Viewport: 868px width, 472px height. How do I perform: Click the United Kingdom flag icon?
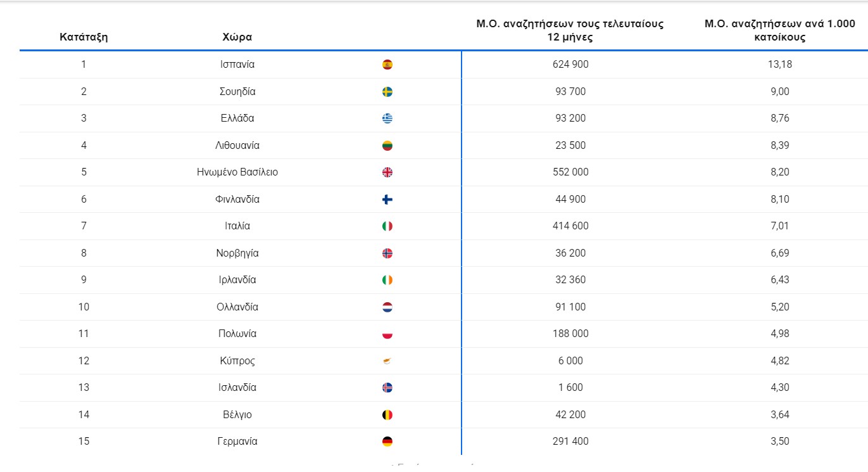[387, 172]
